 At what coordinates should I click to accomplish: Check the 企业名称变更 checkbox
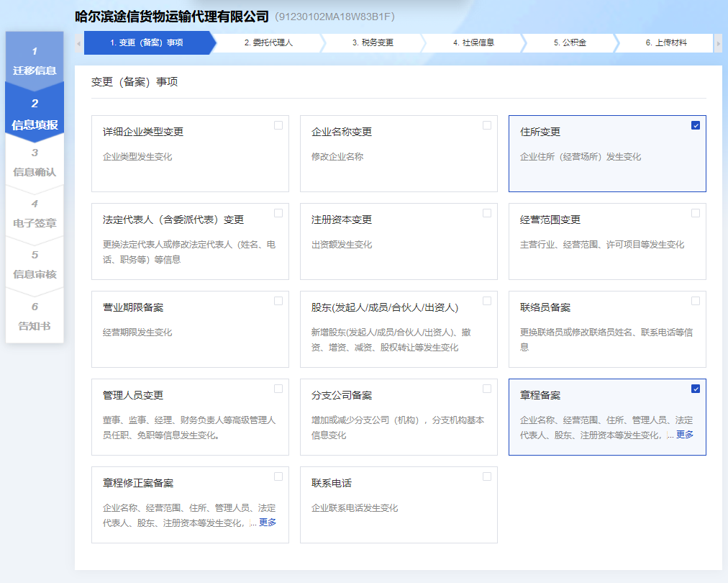[487, 125]
